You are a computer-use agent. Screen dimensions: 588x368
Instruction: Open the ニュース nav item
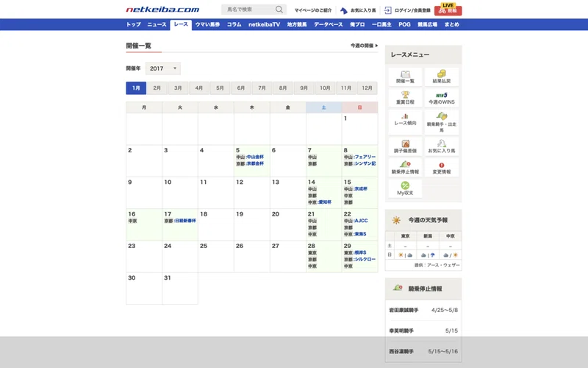tap(157, 24)
